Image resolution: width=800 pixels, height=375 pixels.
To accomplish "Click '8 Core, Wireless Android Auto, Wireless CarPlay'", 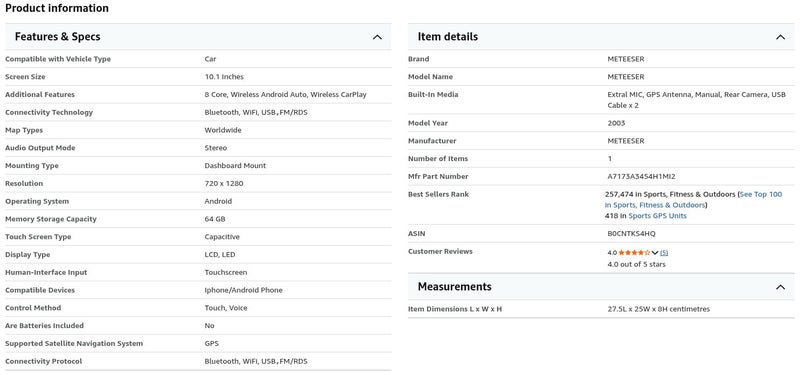I will coord(285,95).
